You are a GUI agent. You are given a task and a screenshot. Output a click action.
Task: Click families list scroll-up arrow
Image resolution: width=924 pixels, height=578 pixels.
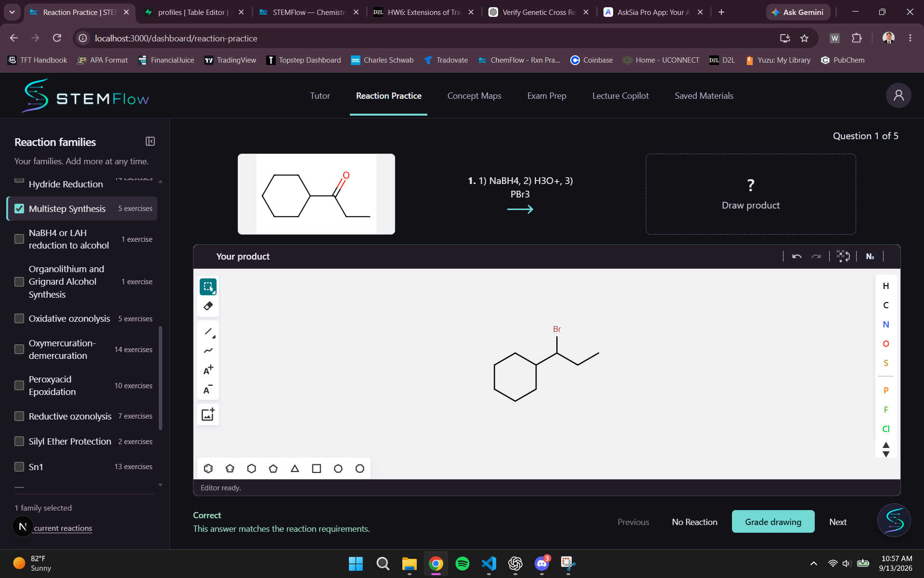[x=160, y=182]
